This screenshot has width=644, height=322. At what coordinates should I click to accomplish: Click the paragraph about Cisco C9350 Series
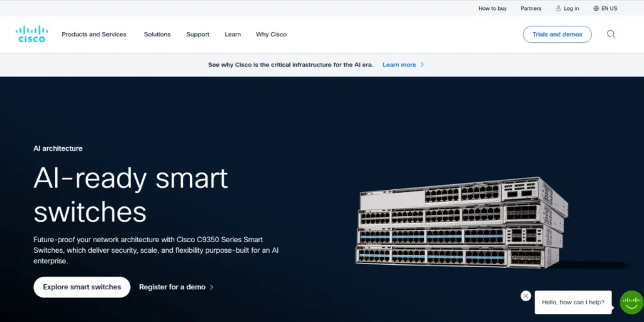coord(156,250)
